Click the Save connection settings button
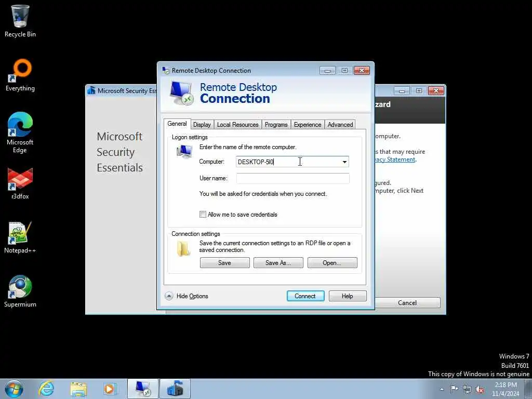Viewport: 532px width, 399px height. pos(224,262)
